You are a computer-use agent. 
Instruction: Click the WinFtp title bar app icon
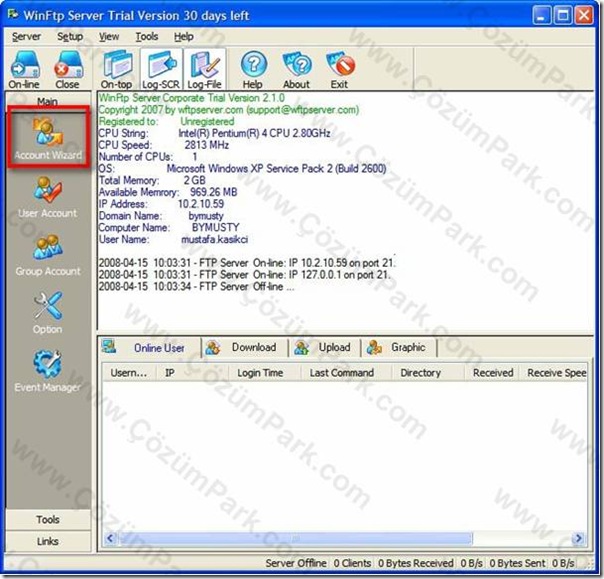(x=13, y=15)
